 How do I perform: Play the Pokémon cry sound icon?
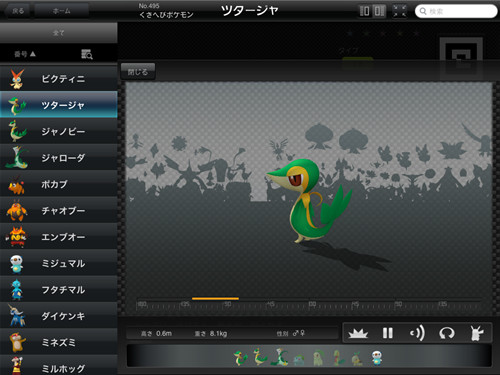[417, 333]
